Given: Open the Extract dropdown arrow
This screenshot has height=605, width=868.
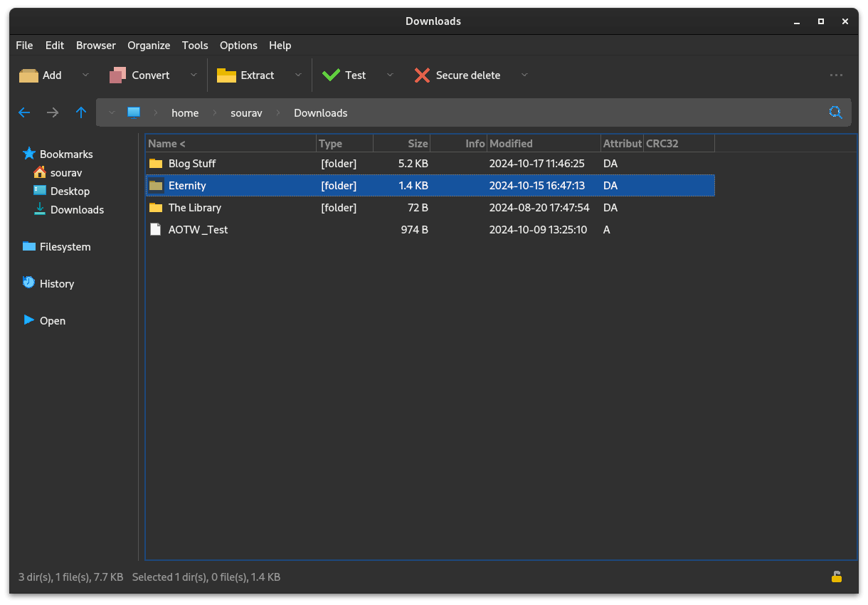Looking at the screenshot, I should (298, 75).
